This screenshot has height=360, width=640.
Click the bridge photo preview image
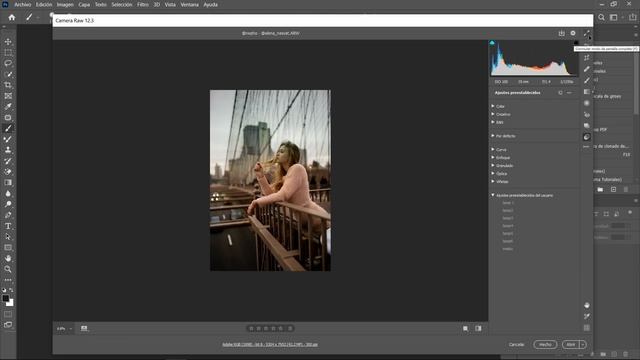[x=270, y=180]
